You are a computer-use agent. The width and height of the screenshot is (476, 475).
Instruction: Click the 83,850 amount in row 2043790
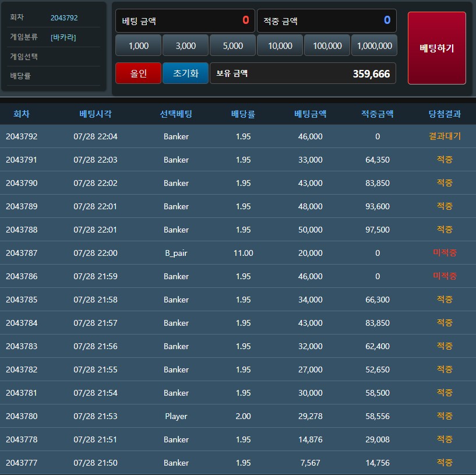[x=378, y=183]
